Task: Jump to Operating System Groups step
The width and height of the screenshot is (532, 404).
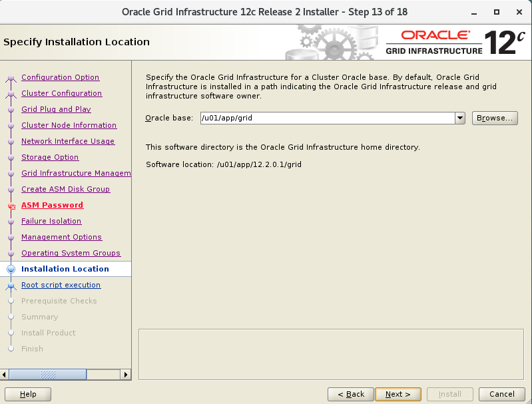Action: [71, 253]
